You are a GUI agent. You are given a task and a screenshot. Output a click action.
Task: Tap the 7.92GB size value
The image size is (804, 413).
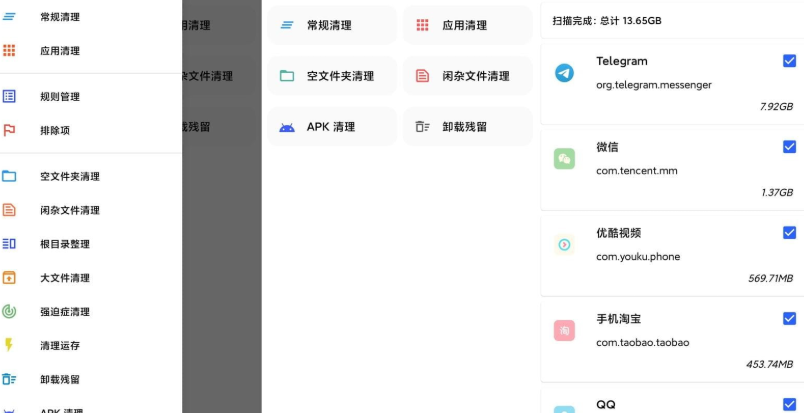[776, 107]
